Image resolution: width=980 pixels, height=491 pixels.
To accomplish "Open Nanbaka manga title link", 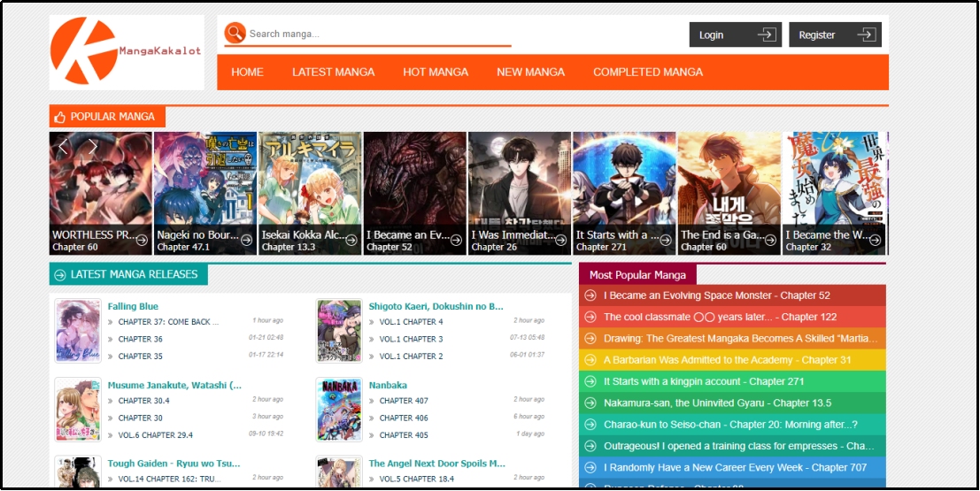I will coord(388,385).
